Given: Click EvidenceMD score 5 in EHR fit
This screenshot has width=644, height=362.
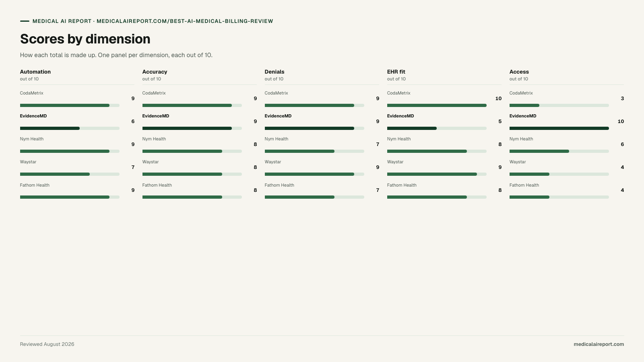Looking at the screenshot, I should click(x=500, y=121).
